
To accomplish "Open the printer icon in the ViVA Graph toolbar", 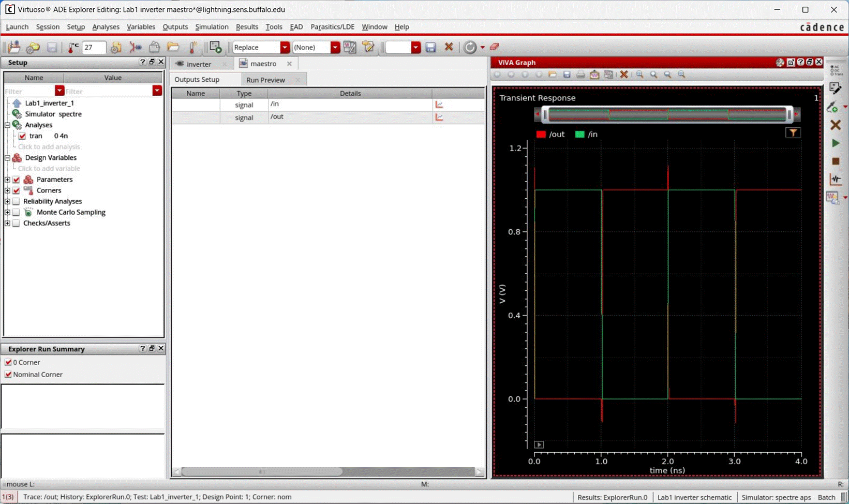I will coord(580,75).
